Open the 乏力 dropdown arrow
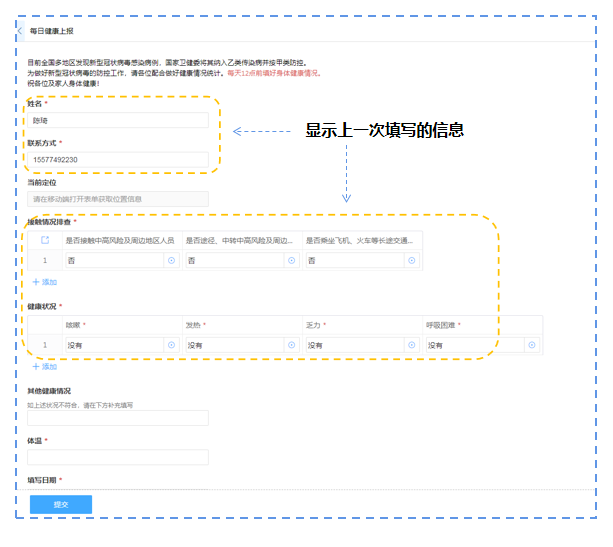The width and height of the screenshot is (613, 547). pyautogui.click(x=411, y=345)
